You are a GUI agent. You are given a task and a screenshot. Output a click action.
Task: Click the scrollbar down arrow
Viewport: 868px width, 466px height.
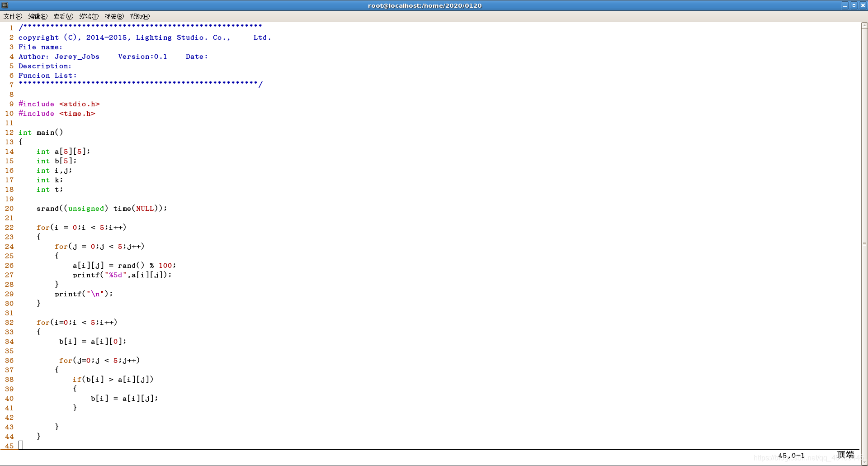(x=864, y=462)
